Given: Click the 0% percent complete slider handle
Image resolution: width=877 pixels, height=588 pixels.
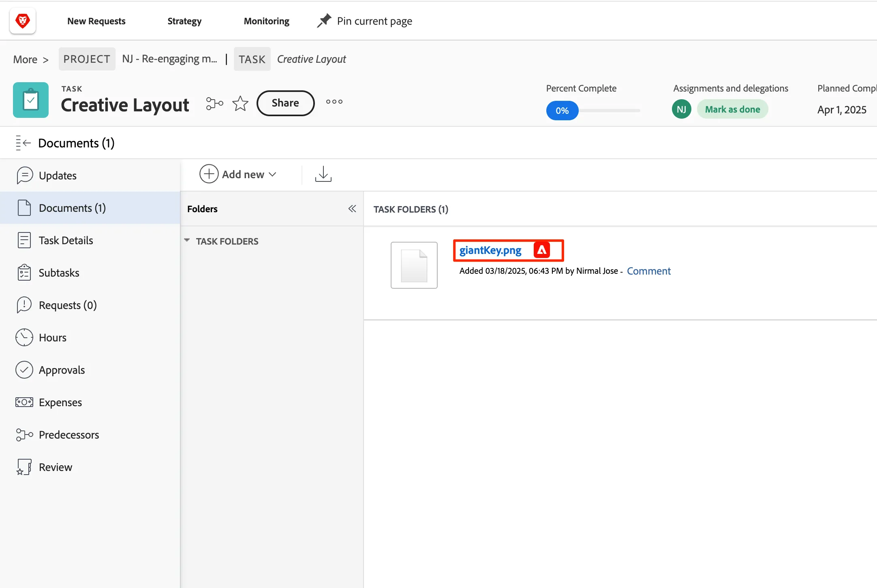Looking at the screenshot, I should (562, 111).
